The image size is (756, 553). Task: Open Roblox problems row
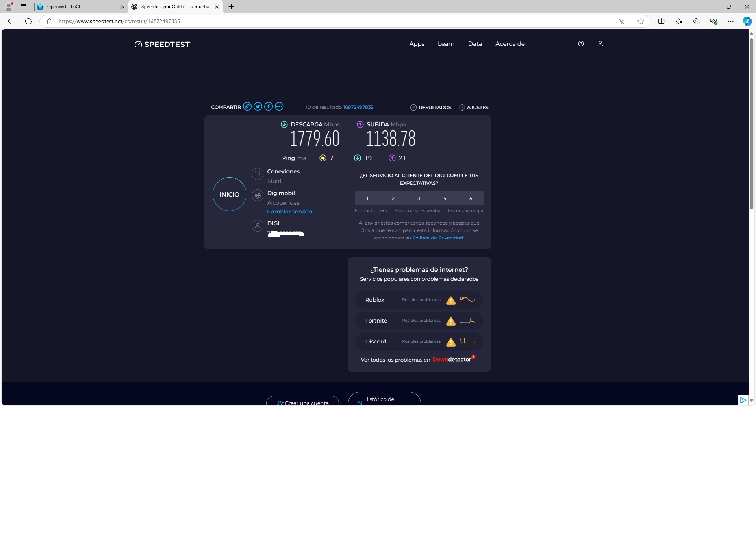(x=419, y=300)
